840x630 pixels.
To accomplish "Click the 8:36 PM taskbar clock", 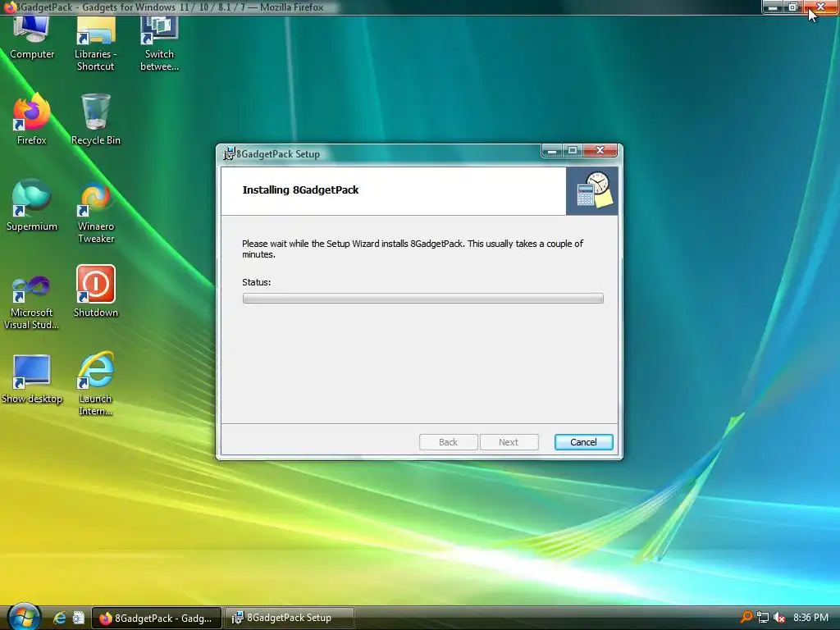I will pos(810,618).
